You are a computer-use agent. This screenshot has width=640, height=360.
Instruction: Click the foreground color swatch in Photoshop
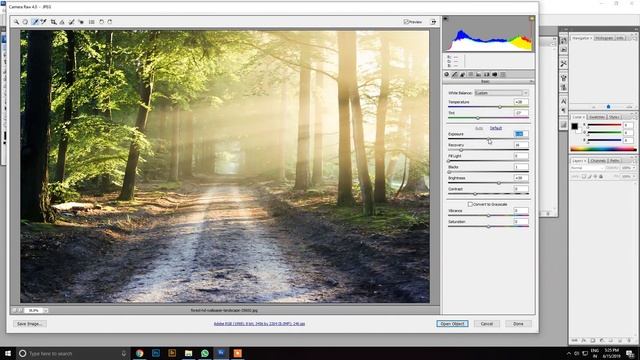point(574,126)
